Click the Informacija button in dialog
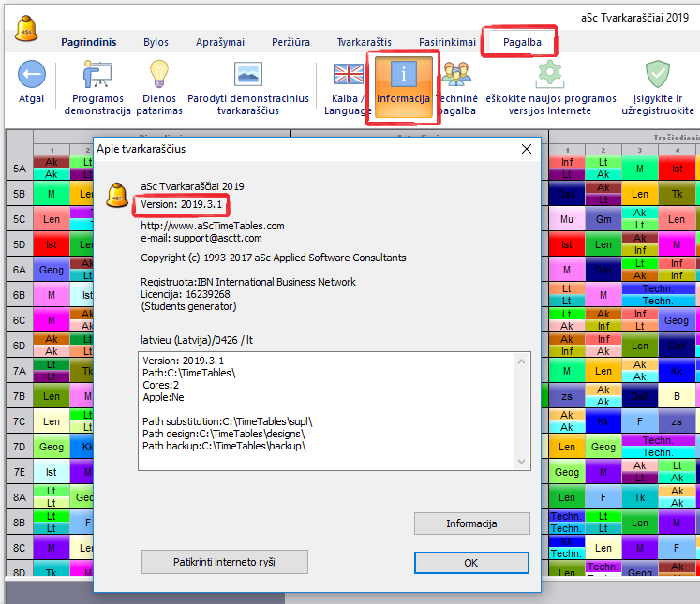700x604 pixels. click(471, 523)
